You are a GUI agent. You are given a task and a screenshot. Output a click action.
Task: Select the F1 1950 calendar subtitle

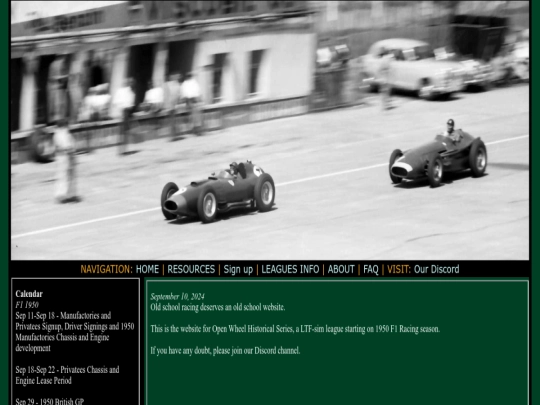click(x=27, y=305)
